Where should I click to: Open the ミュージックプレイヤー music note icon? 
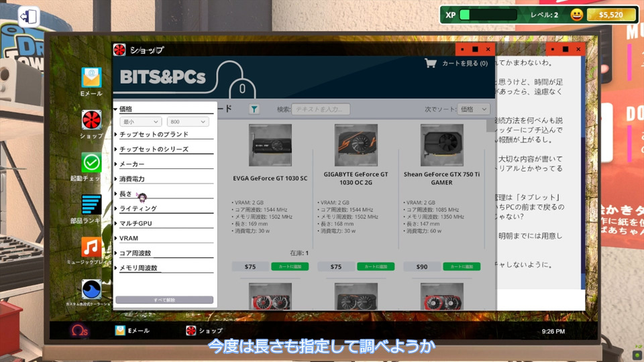click(x=91, y=247)
